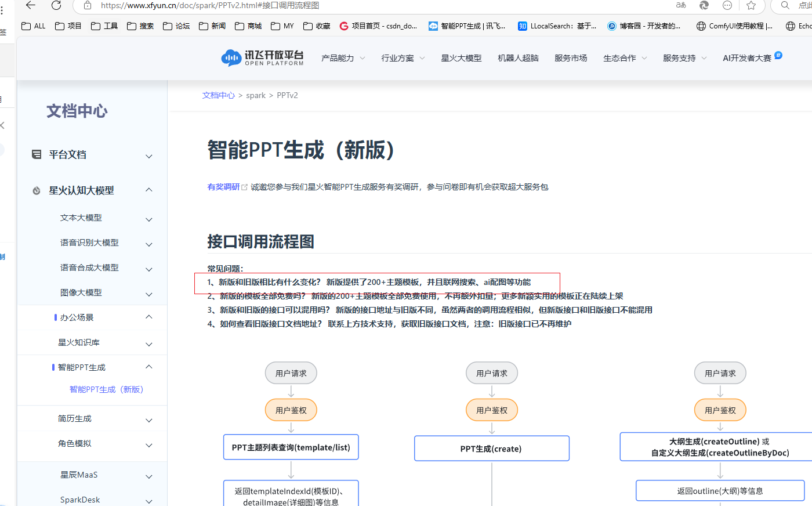Click FAQ line starting 4、如何查看旧版接口文档地址
812x506 pixels.
[389, 324]
